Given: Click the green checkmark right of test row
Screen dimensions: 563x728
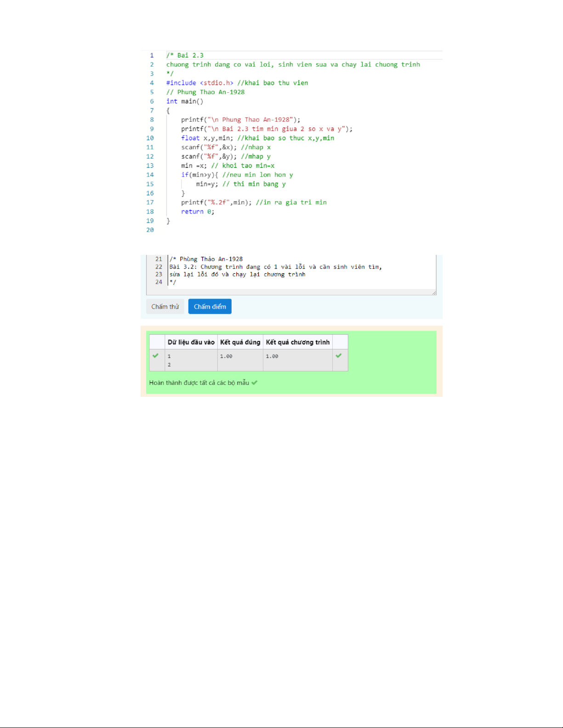Looking at the screenshot, I should 339,356.
